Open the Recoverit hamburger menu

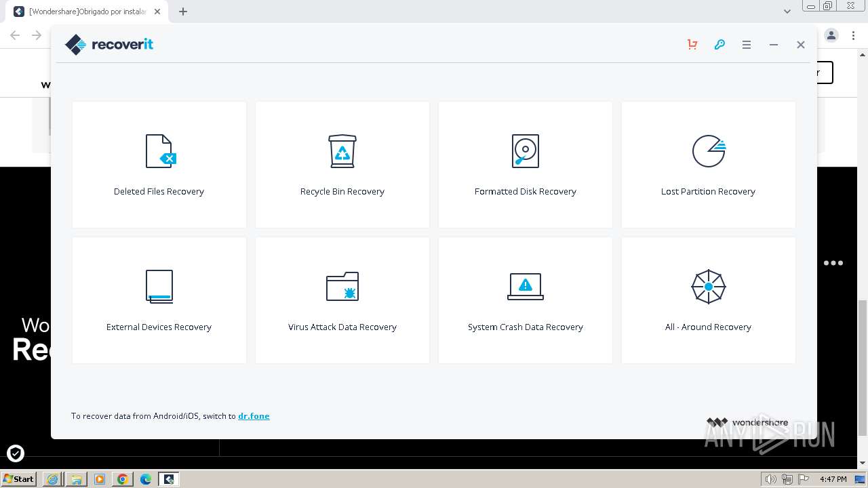pos(747,45)
